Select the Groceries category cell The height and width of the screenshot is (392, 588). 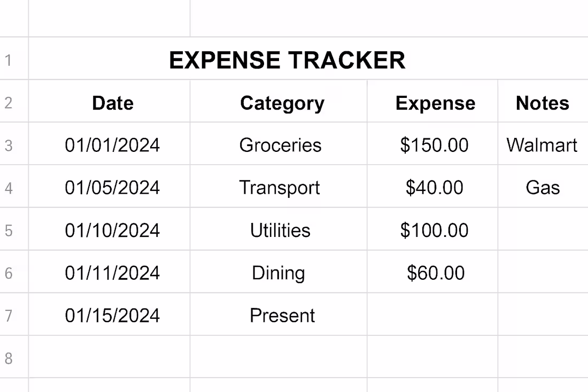tap(280, 145)
